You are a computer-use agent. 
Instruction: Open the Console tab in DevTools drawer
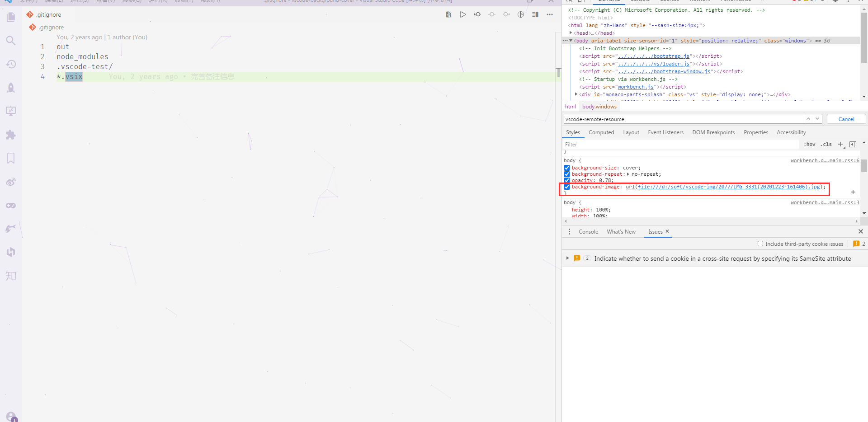[x=588, y=231]
